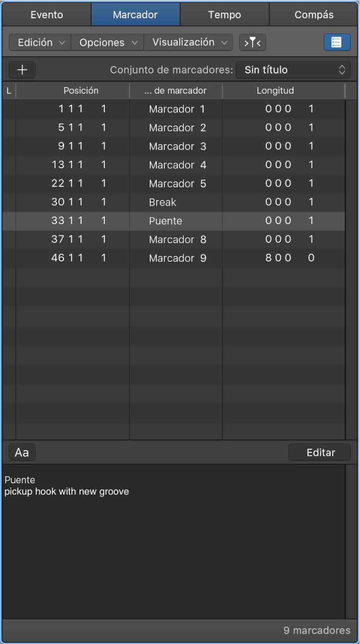Select the Break marker row
The image size is (360, 644).
(162, 202)
